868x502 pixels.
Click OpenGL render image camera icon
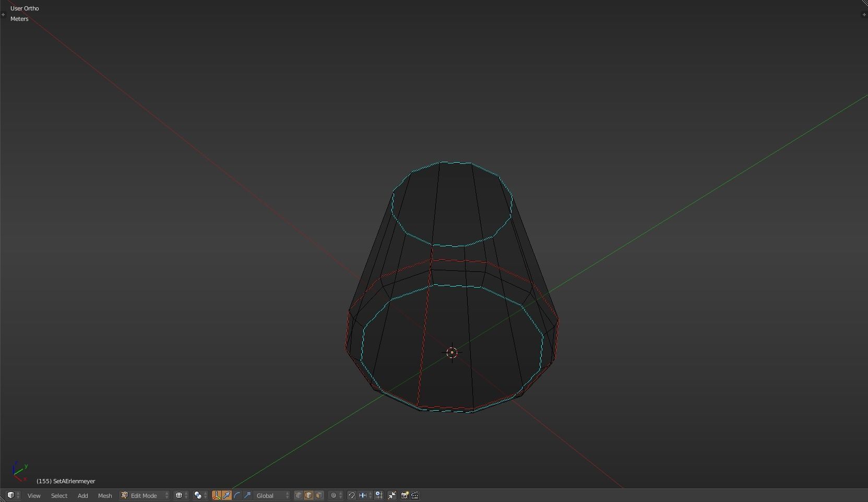point(405,495)
